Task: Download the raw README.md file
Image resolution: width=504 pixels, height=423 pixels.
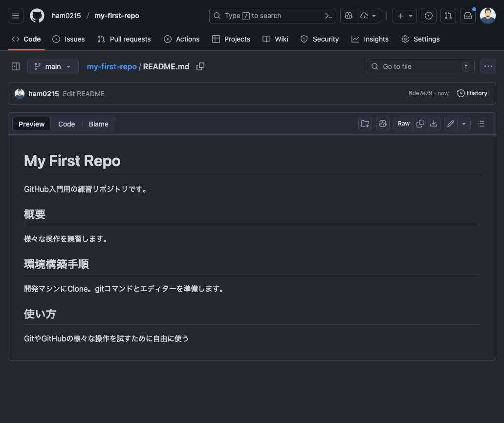Action: [433, 123]
